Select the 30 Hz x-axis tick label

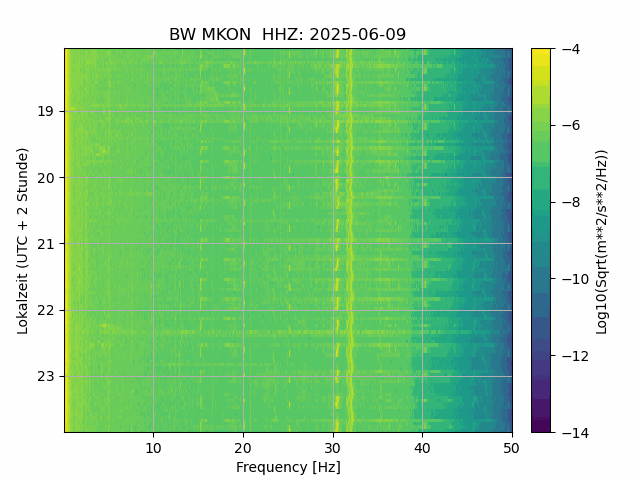click(333, 449)
